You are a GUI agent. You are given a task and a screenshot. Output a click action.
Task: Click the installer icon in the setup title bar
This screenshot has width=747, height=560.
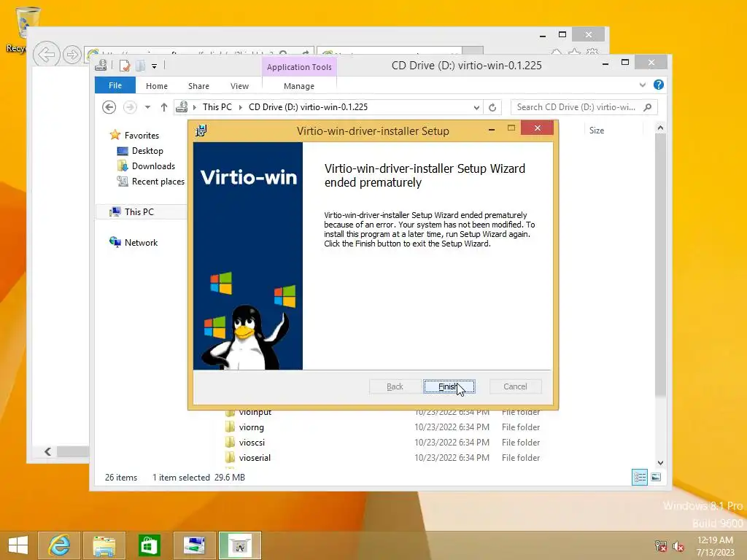pyautogui.click(x=201, y=131)
